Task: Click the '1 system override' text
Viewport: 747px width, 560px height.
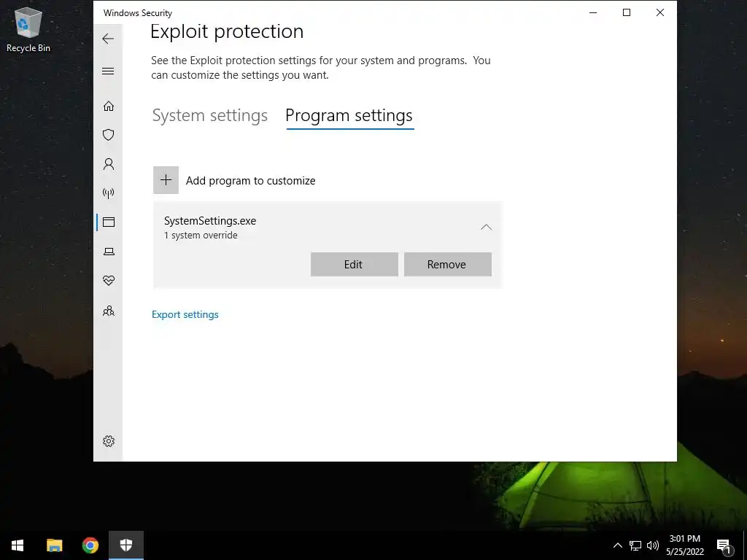Action: [201, 236]
